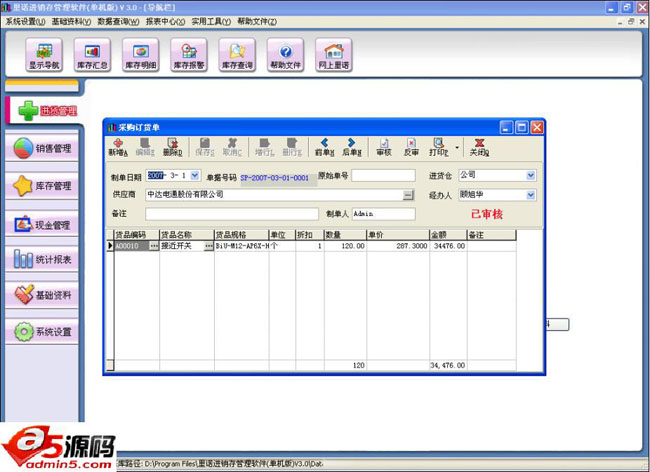Click the 库存汇总 toolbar icon
The height and width of the screenshot is (472, 650).
coord(92,54)
